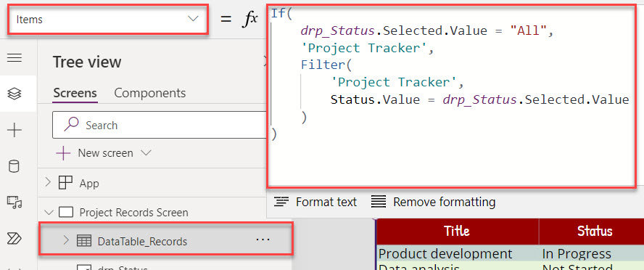Viewport: 644px width, 270px height.
Task: Click the App grid icon in tree
Action: pos(66,182)
